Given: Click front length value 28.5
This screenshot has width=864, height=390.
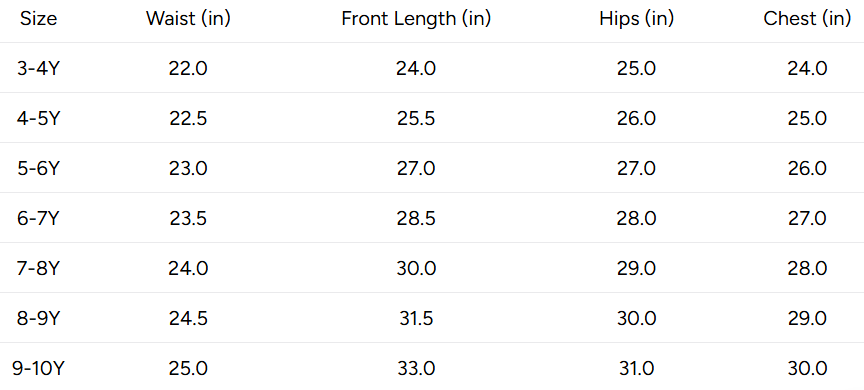Looking at the screenshot, I should click(x=416, y=219).
